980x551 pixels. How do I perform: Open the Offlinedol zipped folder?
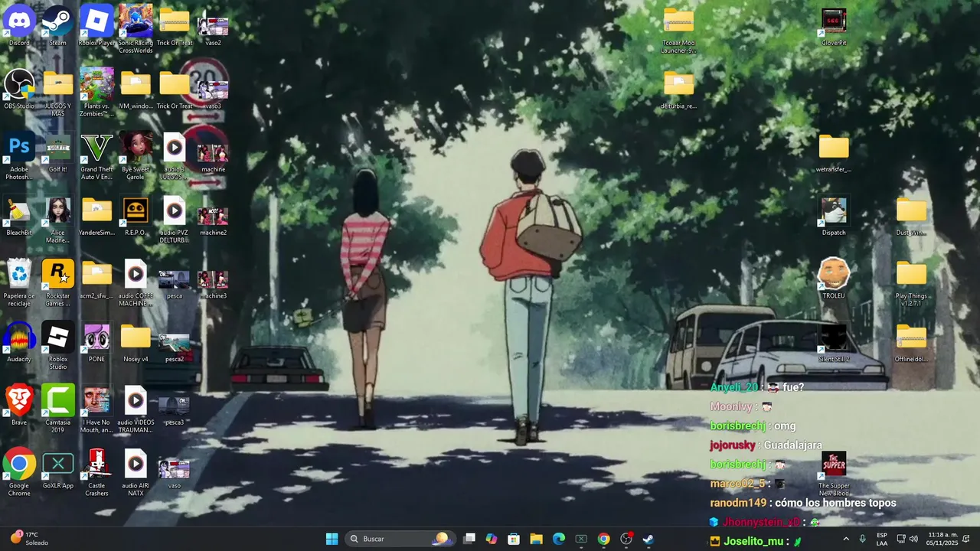pyautogui.click(x=911, y=341)
